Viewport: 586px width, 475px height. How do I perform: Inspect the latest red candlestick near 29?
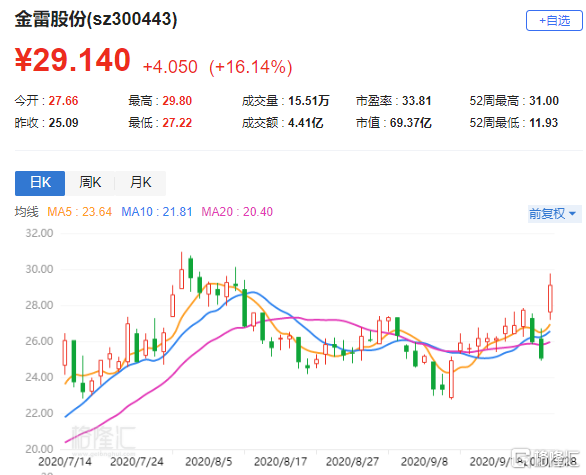pyautogui.click(x=550, y=298)
